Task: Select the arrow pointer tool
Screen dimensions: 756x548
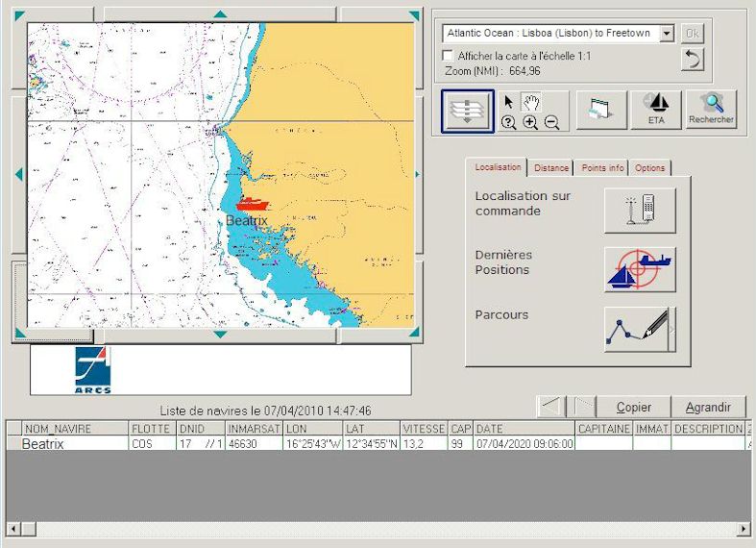Action: [x=509, y=102]
